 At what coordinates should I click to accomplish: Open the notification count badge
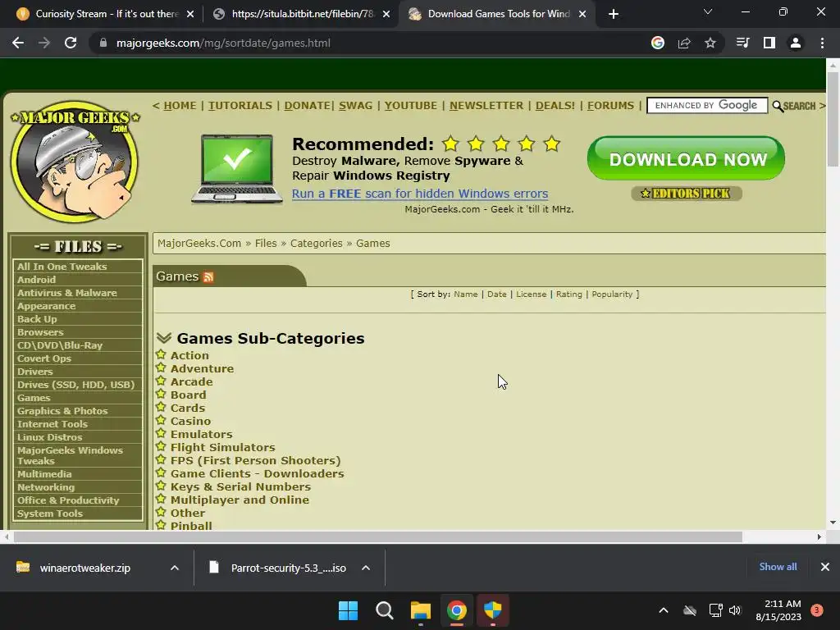[817, 610]
